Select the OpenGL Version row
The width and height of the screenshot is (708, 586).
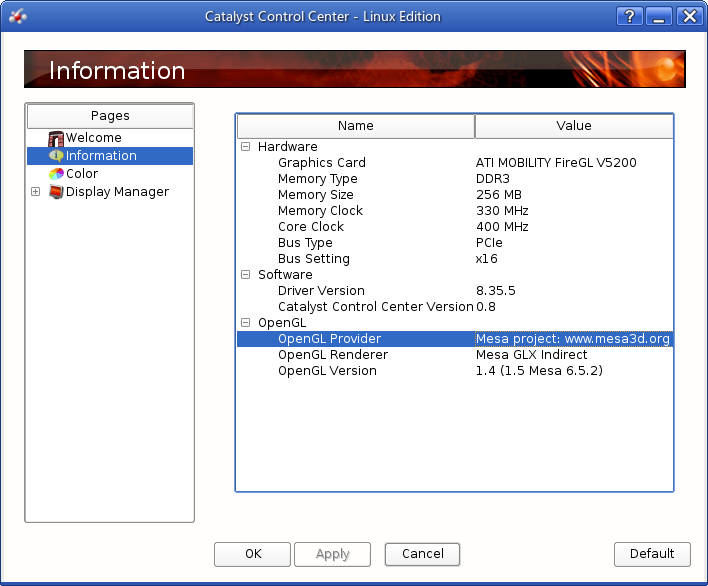[x=455, y=371]
